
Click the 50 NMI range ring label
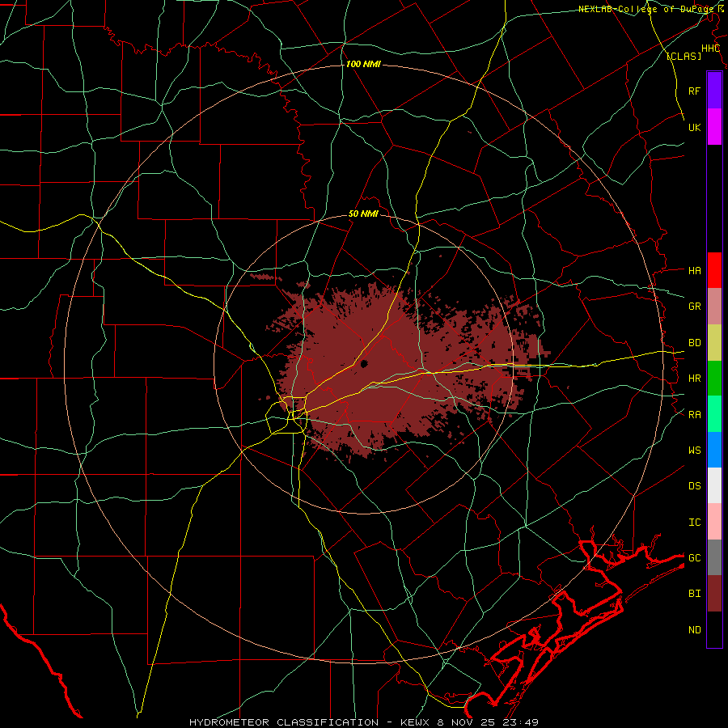click(x=363, y=214)
